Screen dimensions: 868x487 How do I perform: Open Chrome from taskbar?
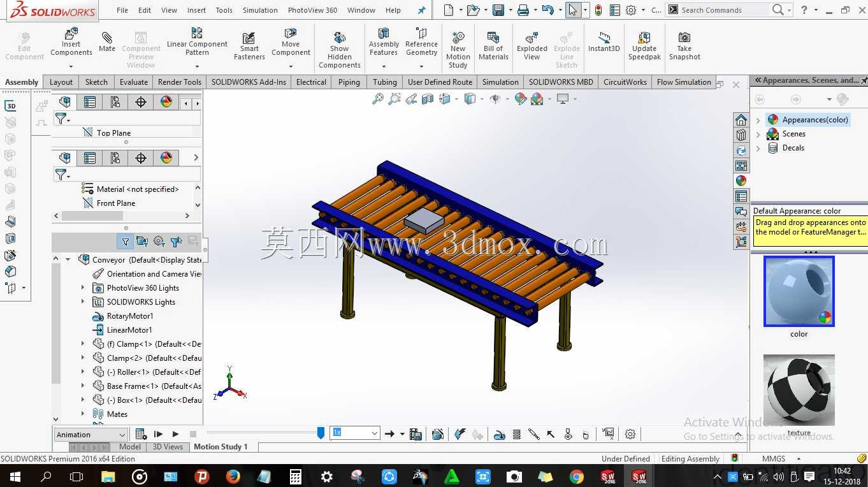(x=577, y=476)
